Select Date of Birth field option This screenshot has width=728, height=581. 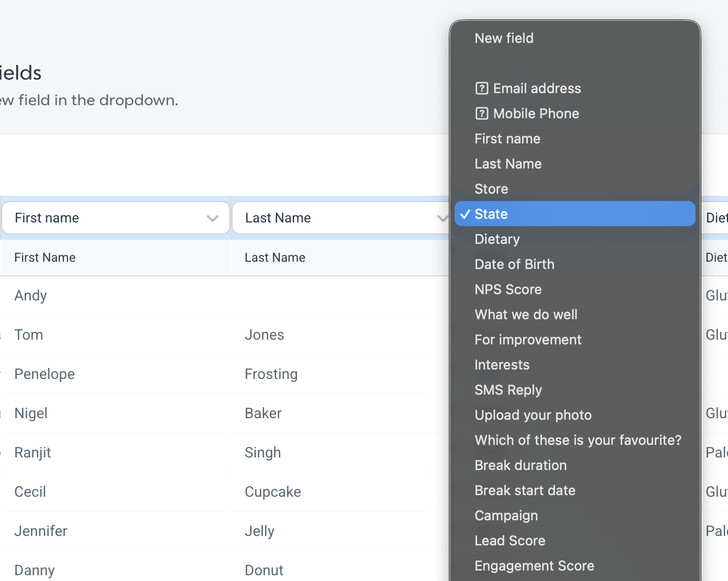(x=575, y=264)
